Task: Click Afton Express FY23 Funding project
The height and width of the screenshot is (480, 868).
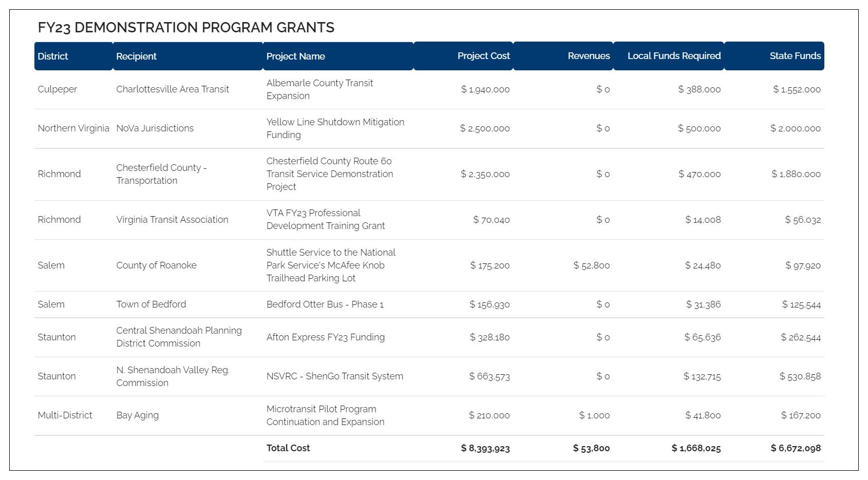Action: click(326, 337)
